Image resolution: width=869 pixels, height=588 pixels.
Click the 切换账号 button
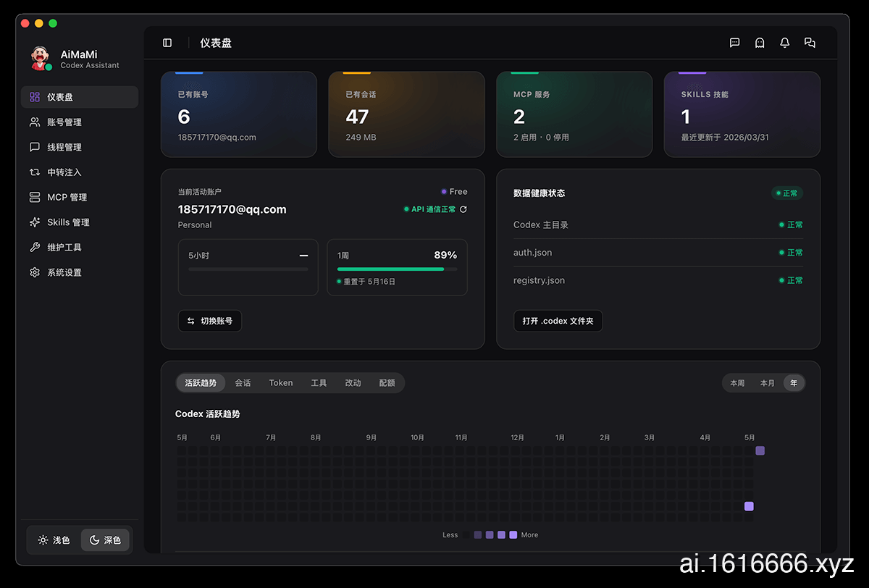point(210,321)
